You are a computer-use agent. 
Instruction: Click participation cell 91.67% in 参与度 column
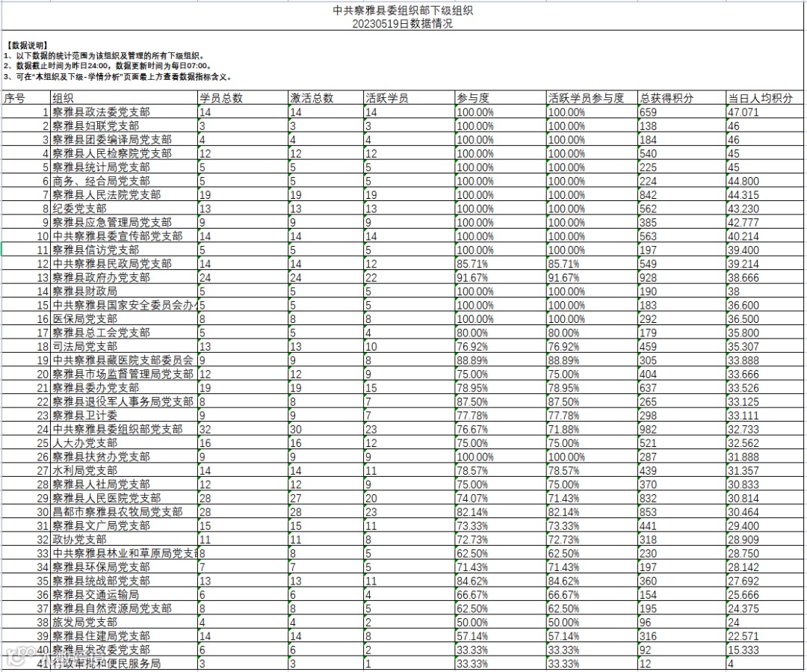[x=501, y=277]
